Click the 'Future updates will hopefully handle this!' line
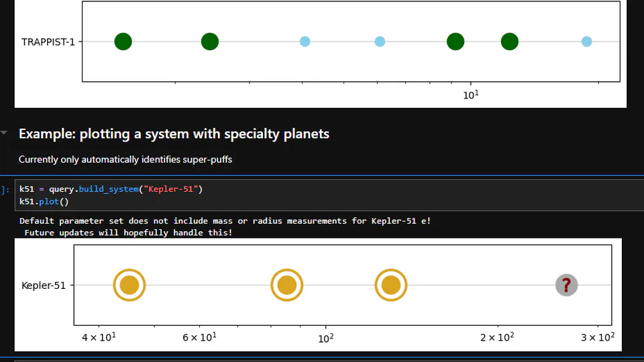Image resolution: width=644 pixels, height=362 pixels. pos(128,233)
